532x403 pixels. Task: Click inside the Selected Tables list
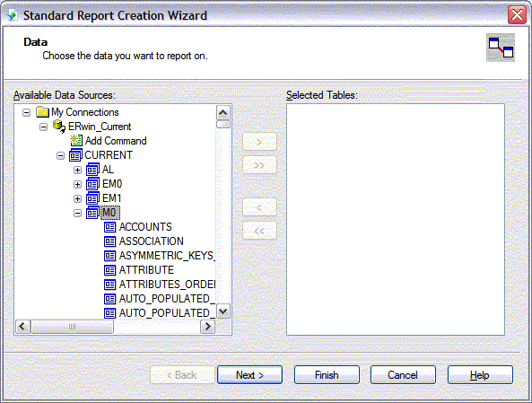(396, 219)
